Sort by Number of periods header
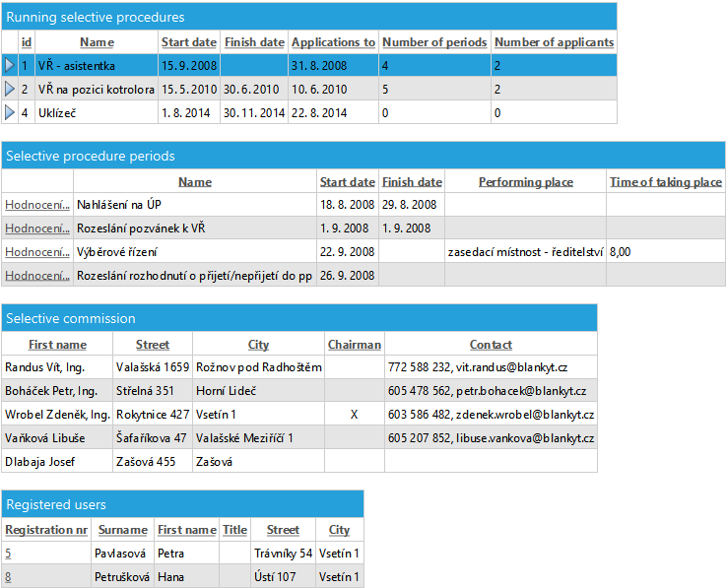 tap(434, 42)
